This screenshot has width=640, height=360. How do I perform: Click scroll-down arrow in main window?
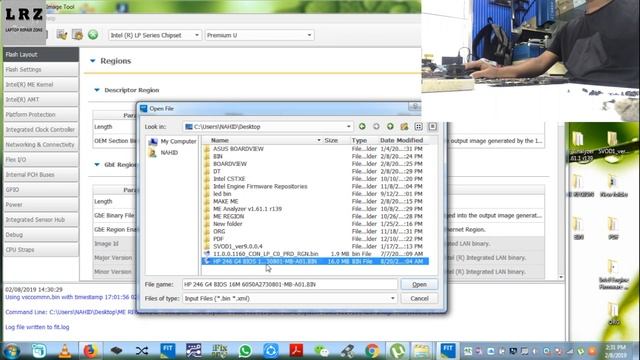coord(561,278)
